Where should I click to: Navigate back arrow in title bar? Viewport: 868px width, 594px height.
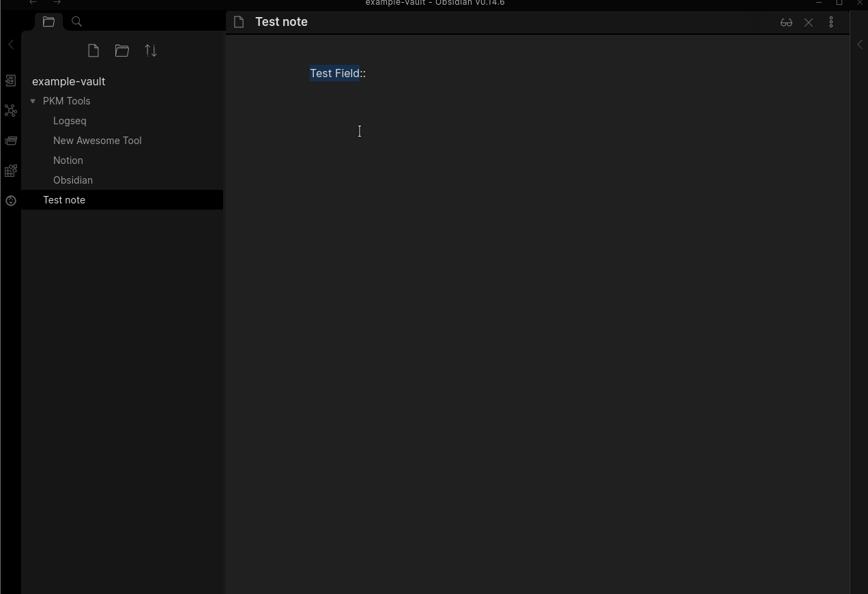(33, 3)
